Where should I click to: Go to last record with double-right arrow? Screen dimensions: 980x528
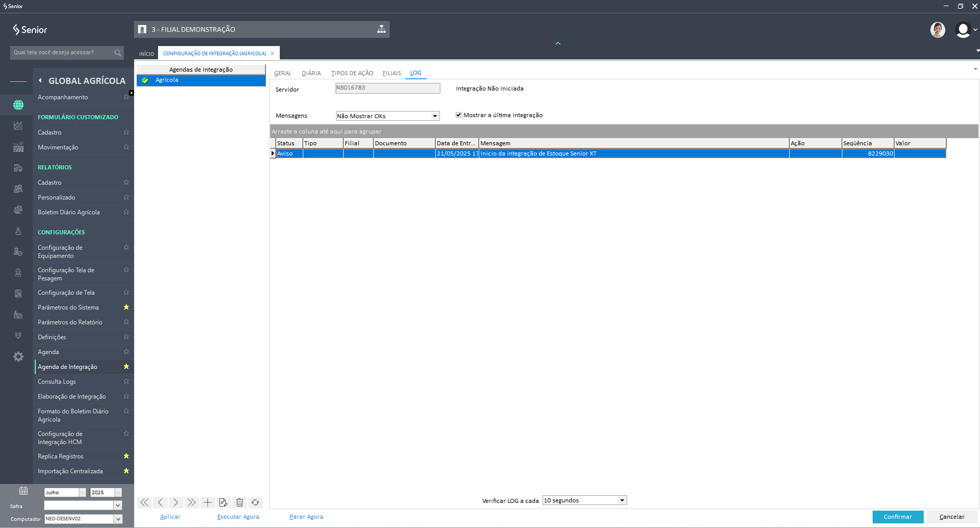pyautogui.click(x=192, y=502)
